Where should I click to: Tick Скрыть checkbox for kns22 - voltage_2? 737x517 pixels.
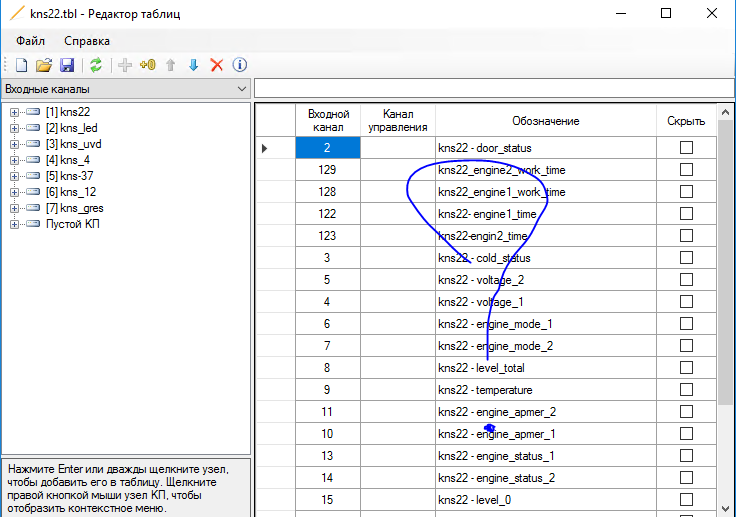(x=686, y=280)
